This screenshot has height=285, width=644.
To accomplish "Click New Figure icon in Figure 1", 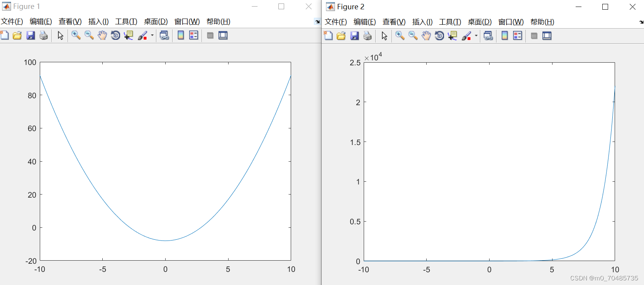I will (5, 35).
